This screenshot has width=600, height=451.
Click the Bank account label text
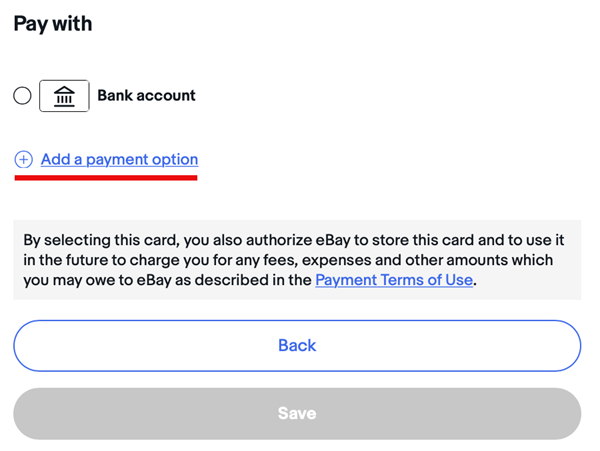click(146, 96)
